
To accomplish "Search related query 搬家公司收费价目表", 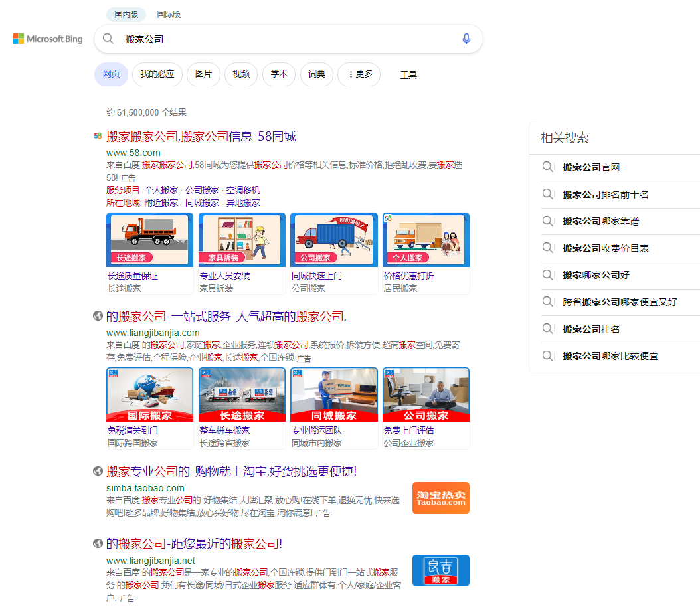I will [x=605, y=248].
